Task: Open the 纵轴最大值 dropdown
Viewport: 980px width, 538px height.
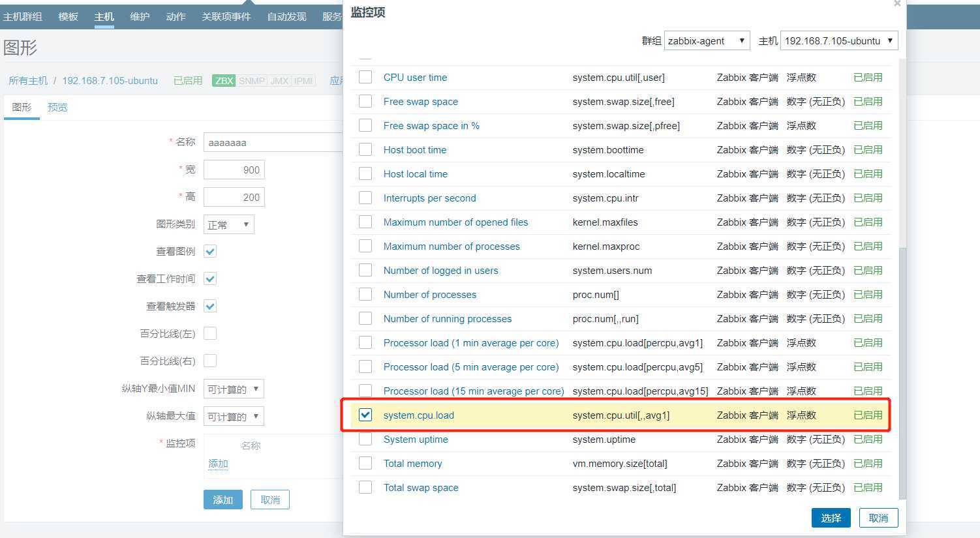Action: (x=234, y=416)
